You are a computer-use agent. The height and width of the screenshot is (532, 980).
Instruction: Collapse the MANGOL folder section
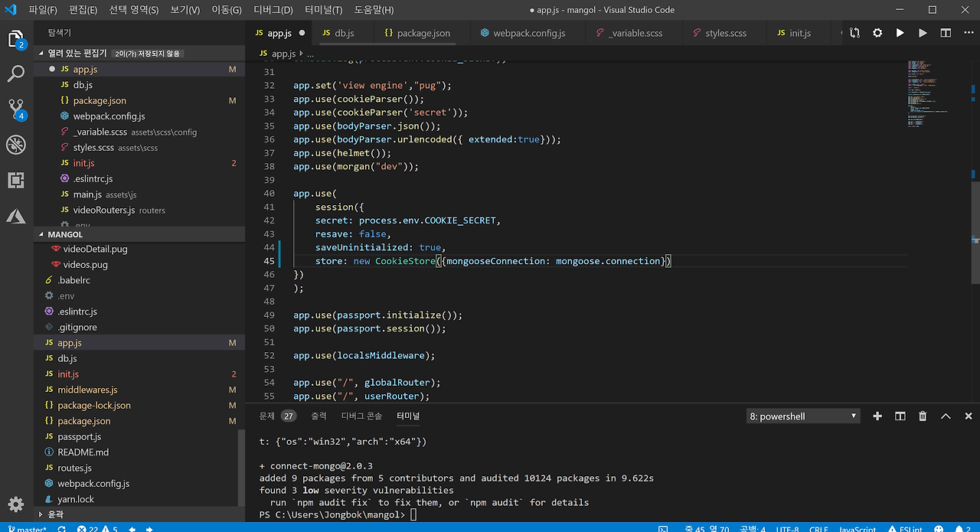coord(65,234)
